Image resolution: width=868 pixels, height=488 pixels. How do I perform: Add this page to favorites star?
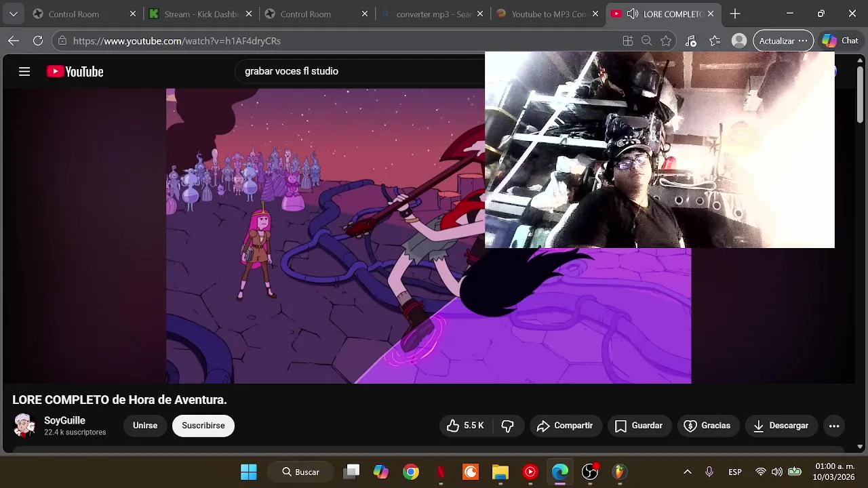click(666, 41)
